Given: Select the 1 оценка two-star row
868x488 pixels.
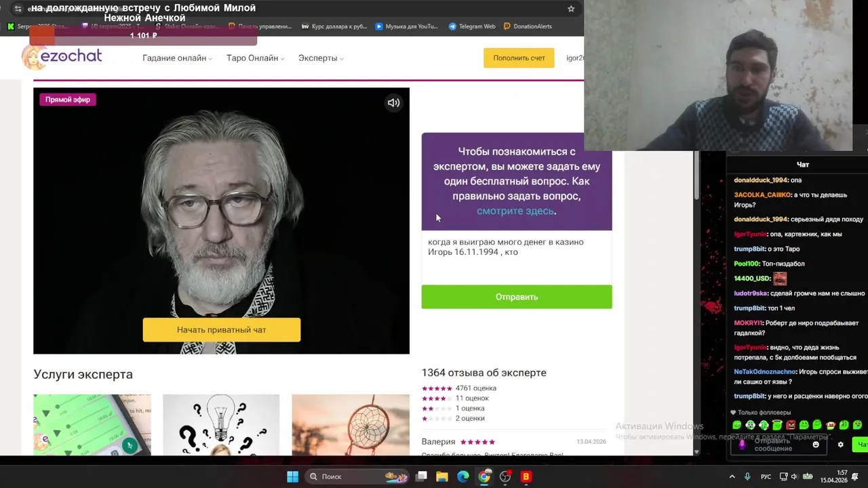Looking at the screenshot, I should click(453, 409).
